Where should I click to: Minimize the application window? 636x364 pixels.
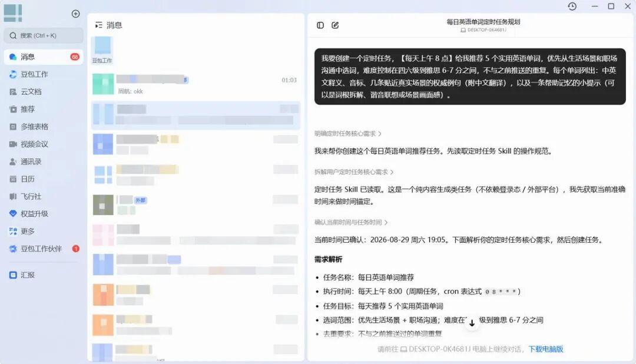tap(595, 6)
